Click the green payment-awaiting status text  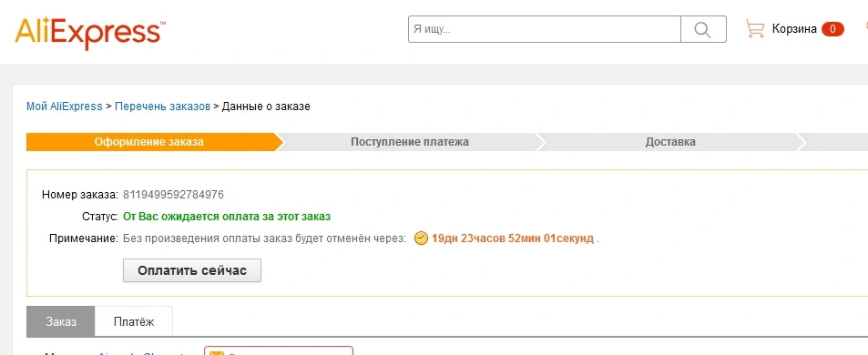[227, 217]
